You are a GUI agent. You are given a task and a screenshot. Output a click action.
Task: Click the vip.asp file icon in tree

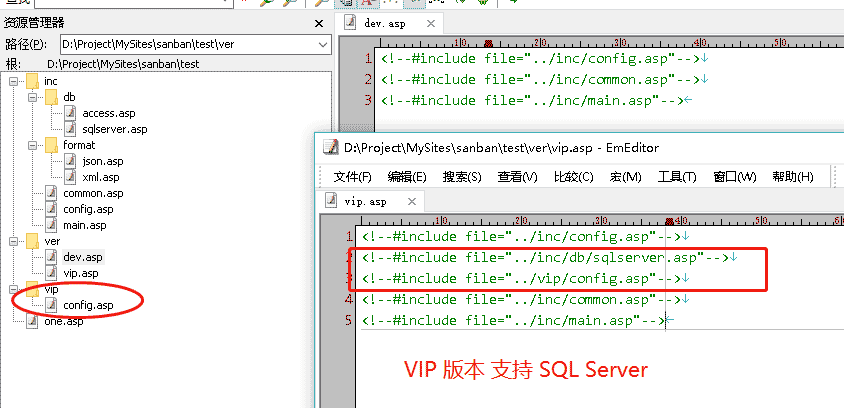click(x=51, y=273)
